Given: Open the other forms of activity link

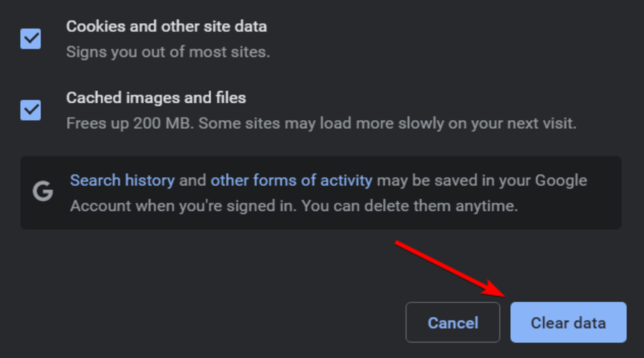Looking at the screenshot, I should 291,180.
